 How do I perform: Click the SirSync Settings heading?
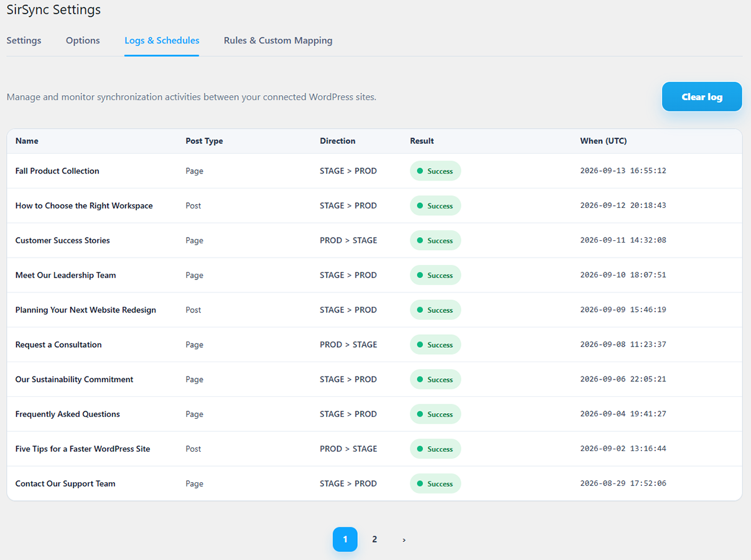pos(54,10)
